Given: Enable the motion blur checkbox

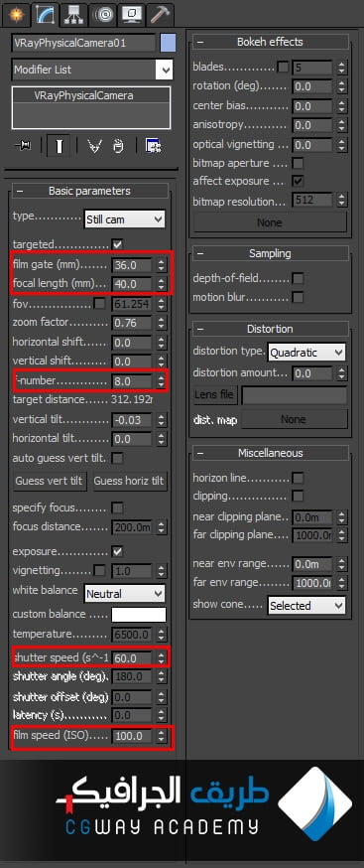Looking at the screenshot, I should (298, 298).
